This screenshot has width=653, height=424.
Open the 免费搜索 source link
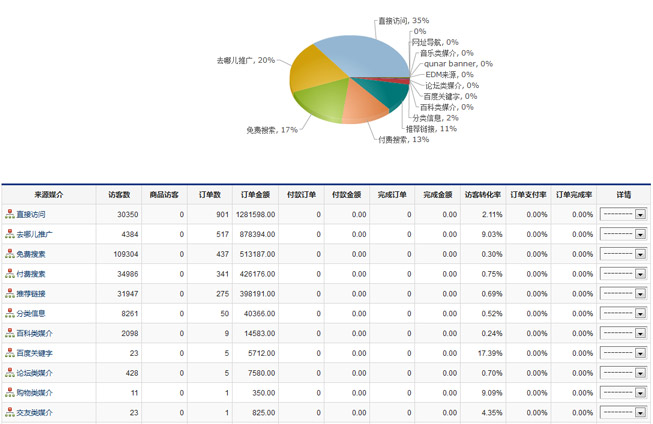31,254
